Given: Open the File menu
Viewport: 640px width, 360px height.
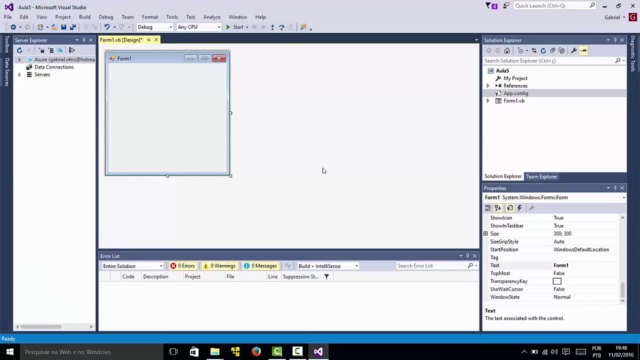Looking at the screenshot, I should (x=8, y=17).
